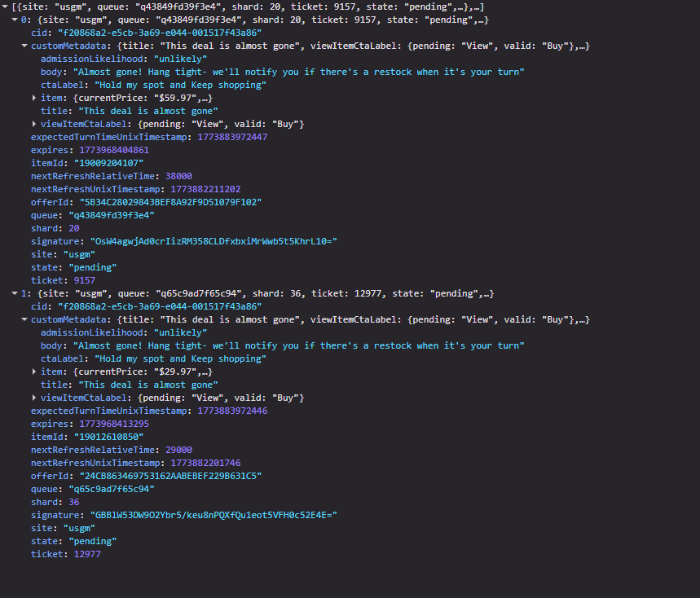Select offerId "24CB863469753162AABEBEF229B631C5"
The height and width of the screenshot is (598, 700).
coord(170,476)
